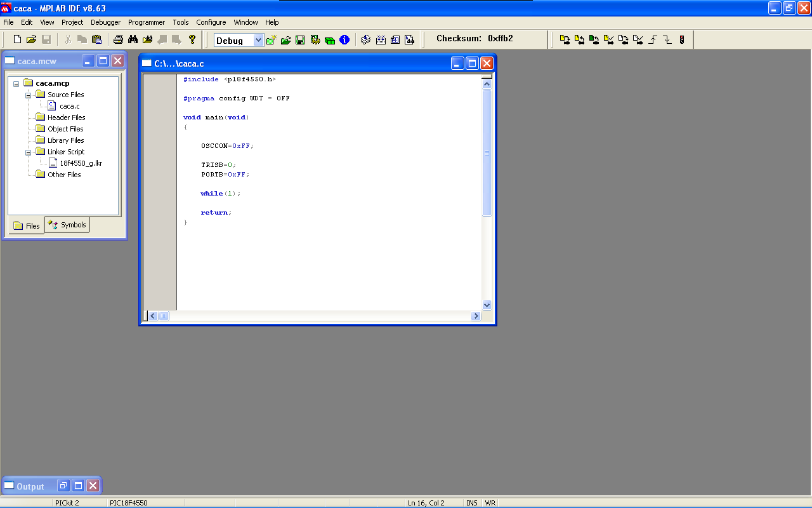Image resolution: width=812 pixels, height=508 pixels.
Task: Collapse the Source Files folder
Action: point(29,95)
